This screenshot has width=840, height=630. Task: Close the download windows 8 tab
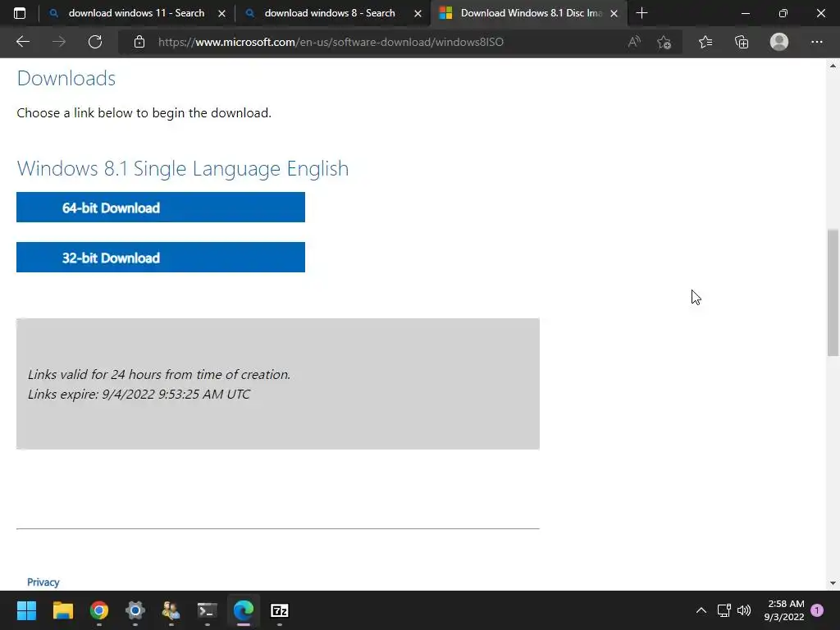pyautogui.click(x=418, y=13)
